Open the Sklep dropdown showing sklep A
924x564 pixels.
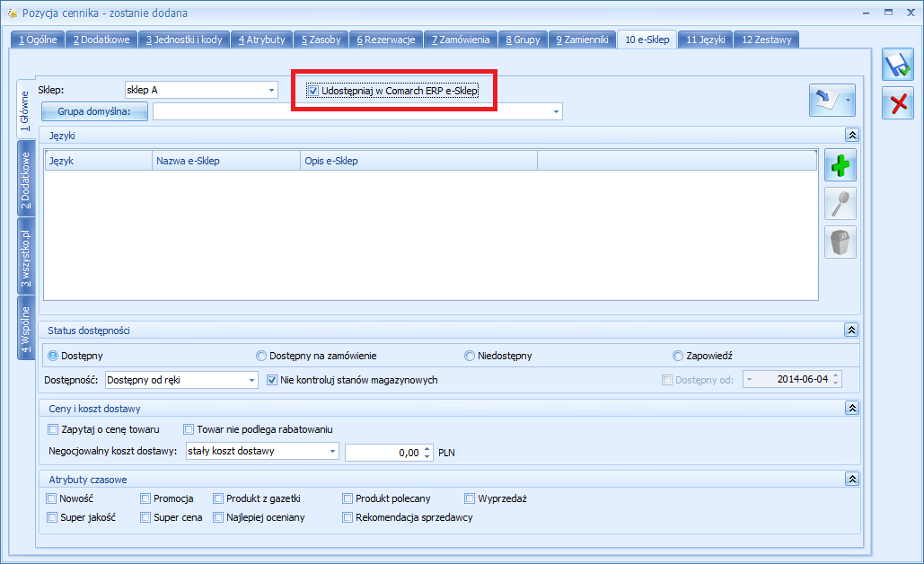(272, 90)
